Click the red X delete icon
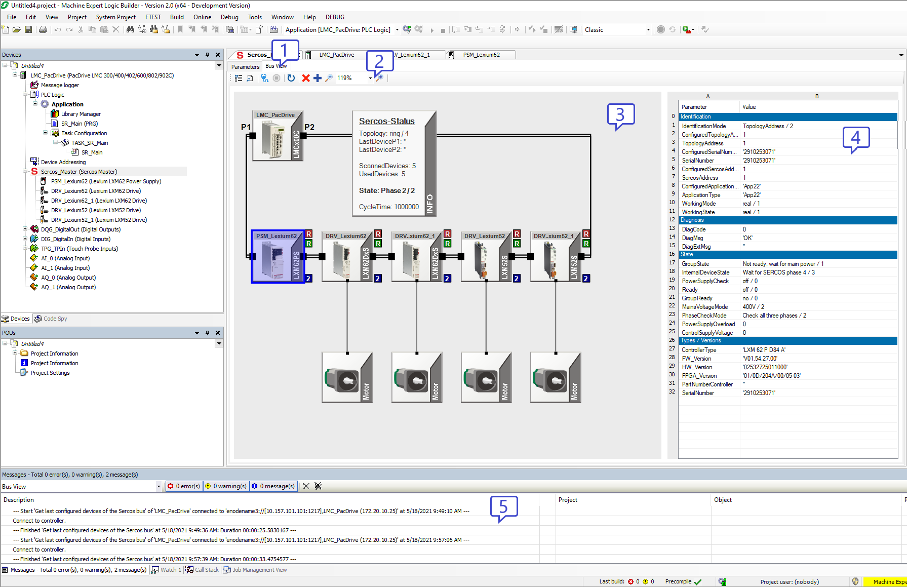Viewport: 907px width, 588px height. click(306, 78)
